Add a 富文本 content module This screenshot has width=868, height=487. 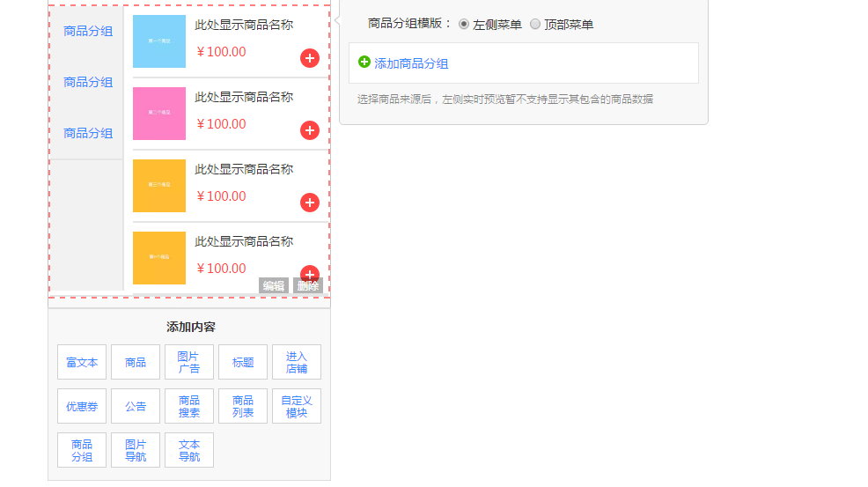point(82,362)
